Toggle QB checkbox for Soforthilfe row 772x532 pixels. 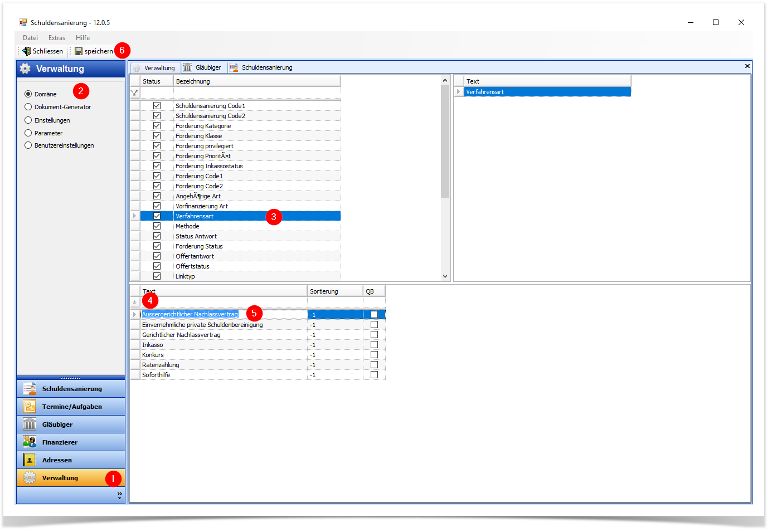click(x=374, y=375)
